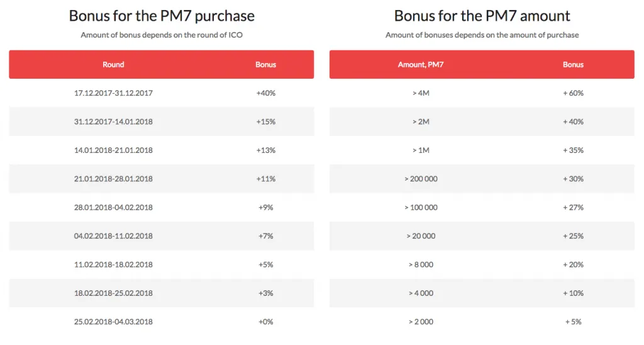Select the 17.12.2017-31.12.2017 round row

113,93
